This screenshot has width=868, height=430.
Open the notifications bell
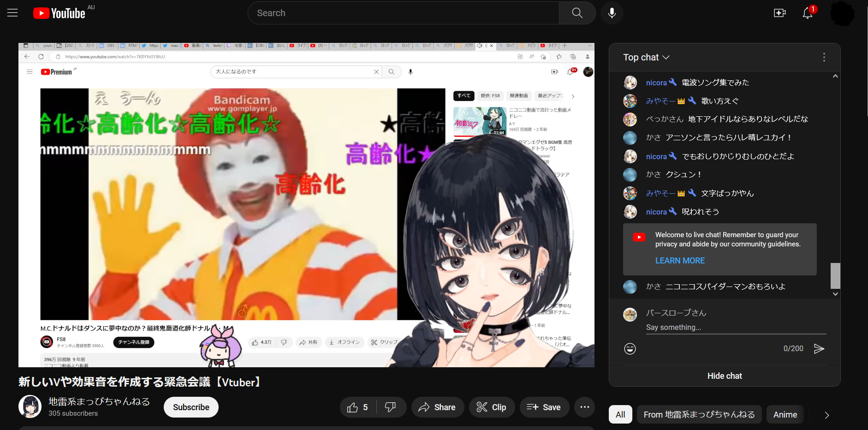tap(808, 13)
